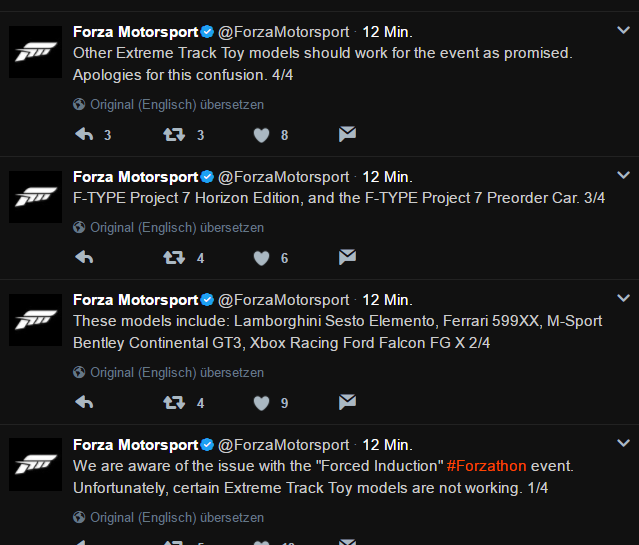Like the 2/4 tweet with 9 likes
The image size is (639, 545).
pos(262,402)
